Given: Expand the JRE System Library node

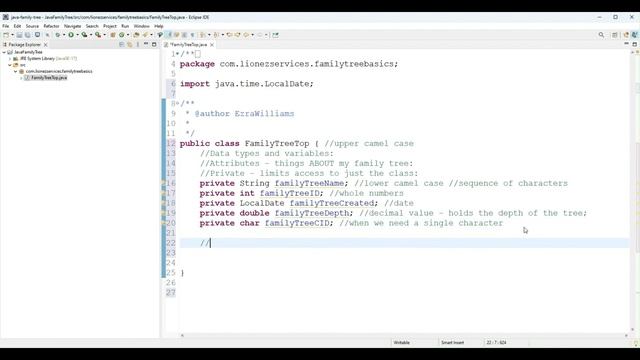Looking at the screenshot, I should pyautogui.click(x=10, y=59).
